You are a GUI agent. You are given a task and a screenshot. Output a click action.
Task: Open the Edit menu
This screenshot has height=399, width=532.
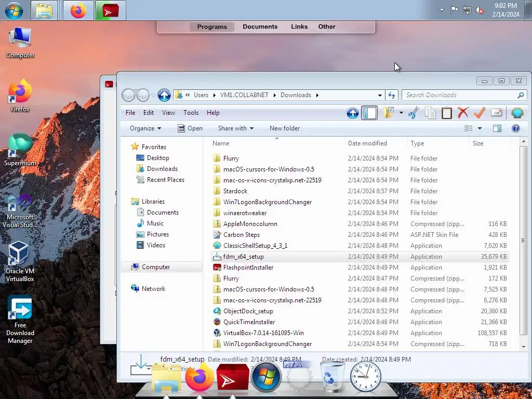click(148, 113)
